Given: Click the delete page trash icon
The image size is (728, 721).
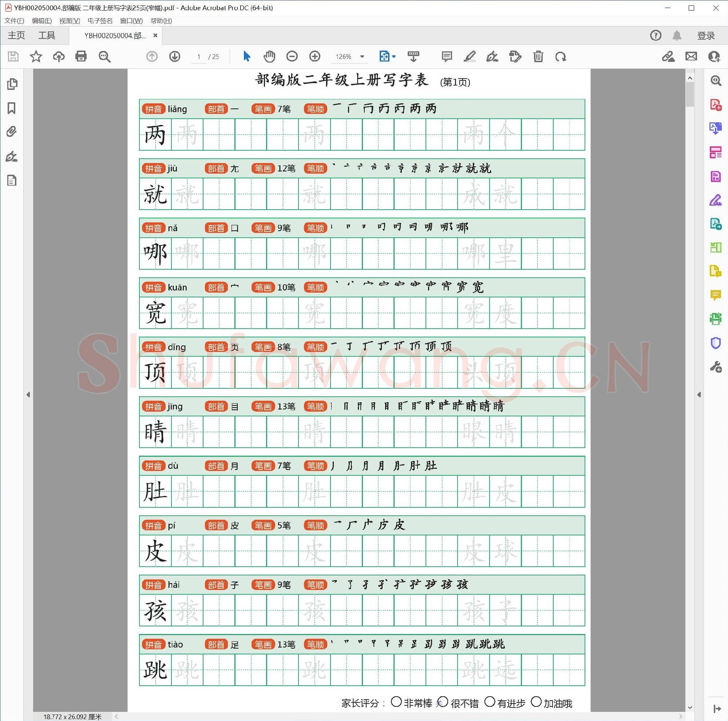Looking at the screenshot, I should 538,56.
